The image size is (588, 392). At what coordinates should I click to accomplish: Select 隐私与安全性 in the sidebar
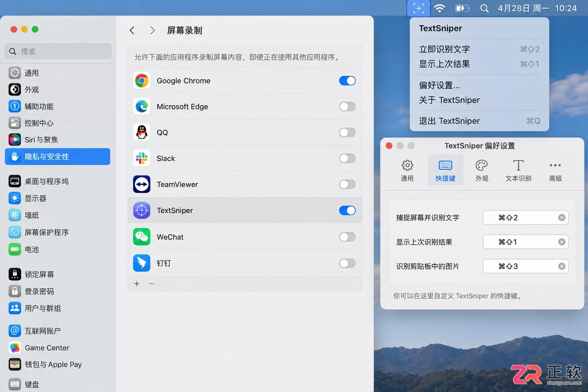(x=58, y=157)
